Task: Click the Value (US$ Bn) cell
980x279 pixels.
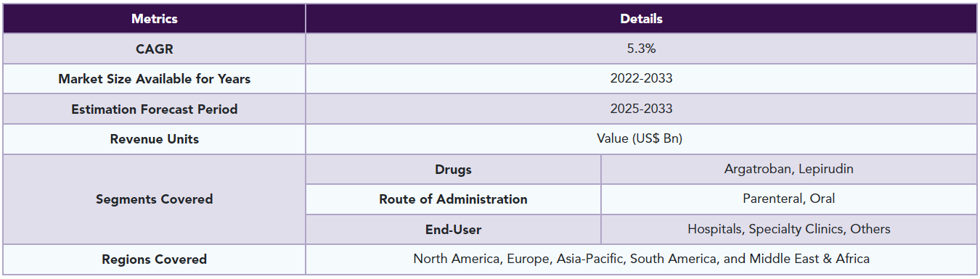Action: [x=641, y=139]
